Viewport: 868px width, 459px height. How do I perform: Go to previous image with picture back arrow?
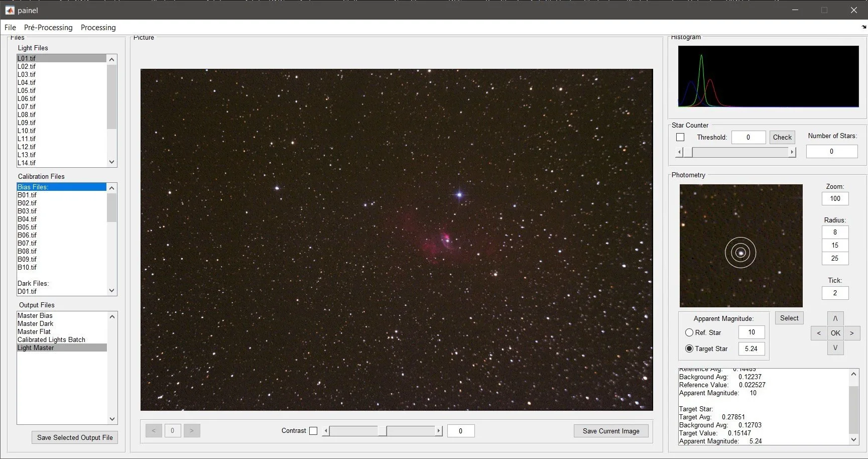click(154, 431)
